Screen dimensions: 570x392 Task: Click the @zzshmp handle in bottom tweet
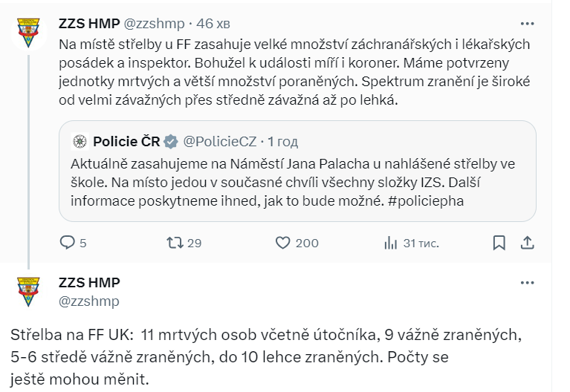pos(88,301)
